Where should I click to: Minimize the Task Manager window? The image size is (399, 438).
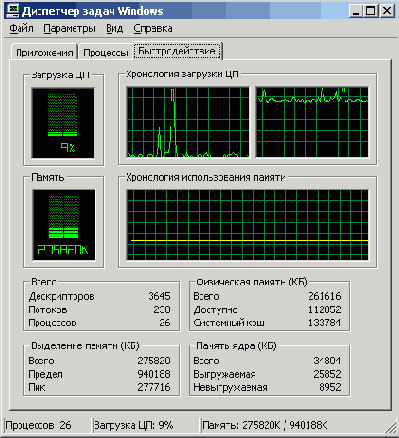point(355,11)
